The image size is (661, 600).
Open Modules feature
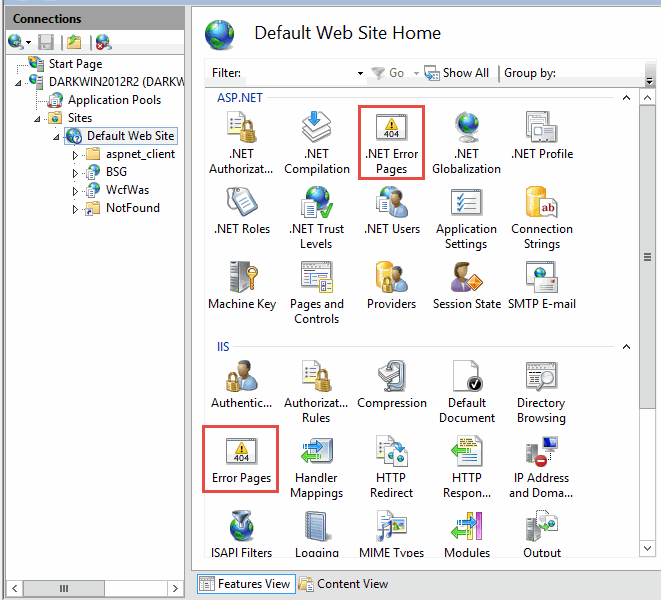467,534
